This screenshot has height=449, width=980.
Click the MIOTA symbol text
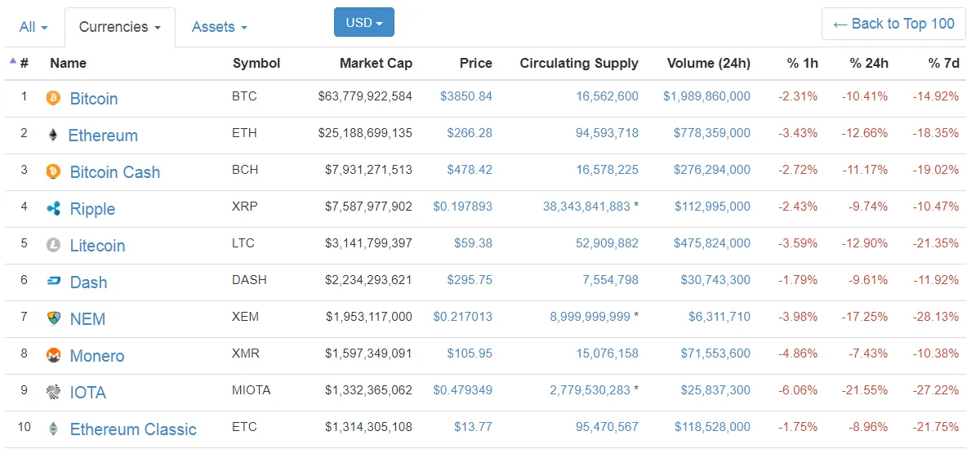coord(251,390)
